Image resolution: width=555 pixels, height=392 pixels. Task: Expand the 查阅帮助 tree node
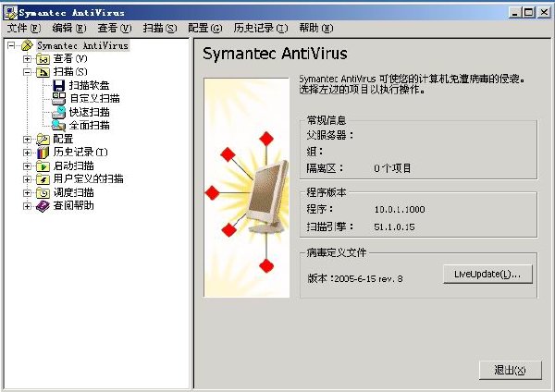click(x=27, y=206)
